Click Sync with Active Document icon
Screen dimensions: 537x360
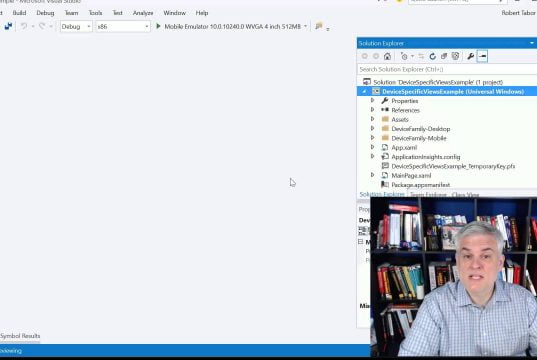[421, 56]
